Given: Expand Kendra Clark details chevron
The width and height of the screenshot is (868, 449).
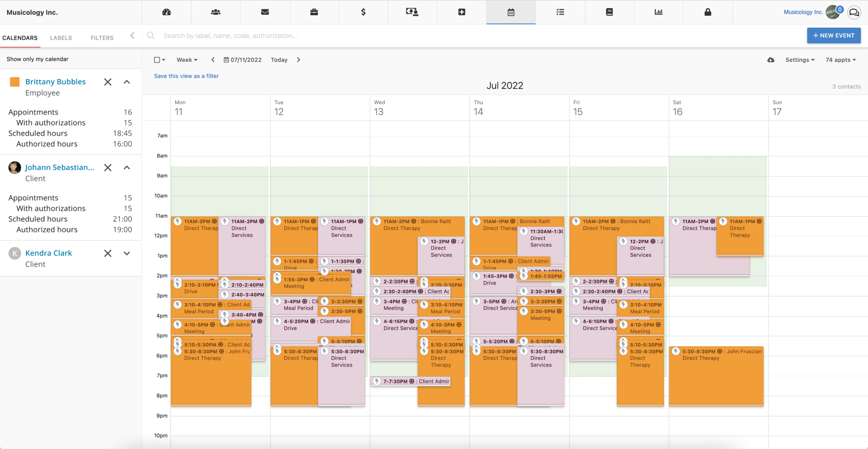Looking at the screenshot, I should click(x=127, y=254).
